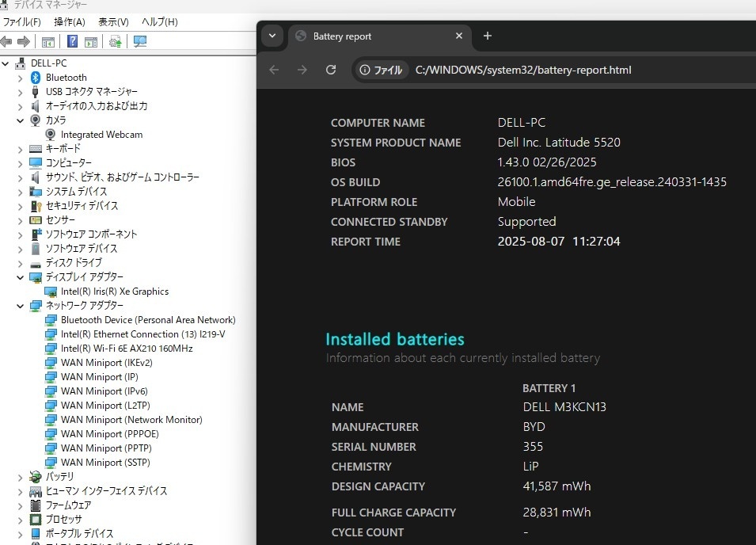Viewport: 756px width, 545px height.
Task: Click the 'Dell Inc. Latitude 5520' value
Action: click(559, 143)
